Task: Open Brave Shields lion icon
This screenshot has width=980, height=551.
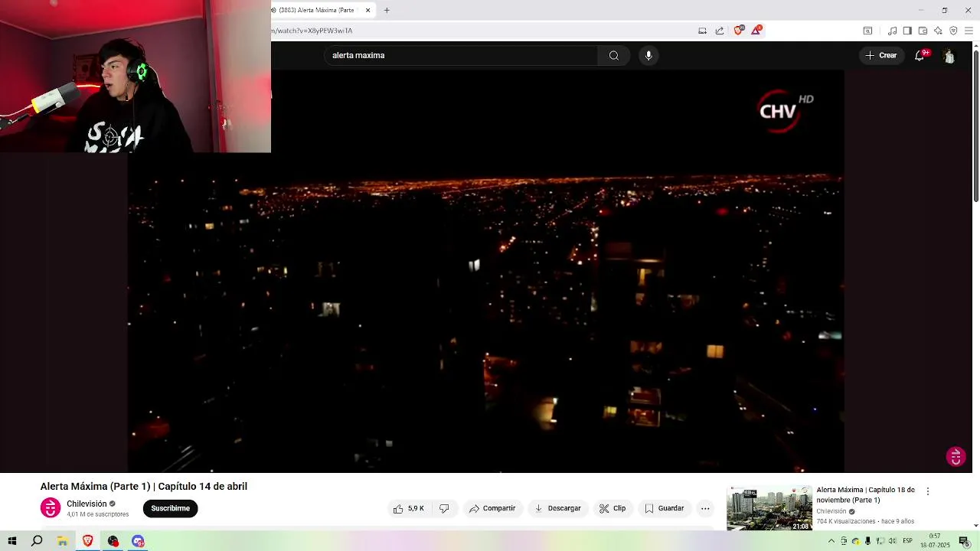Action: [738, 30]
